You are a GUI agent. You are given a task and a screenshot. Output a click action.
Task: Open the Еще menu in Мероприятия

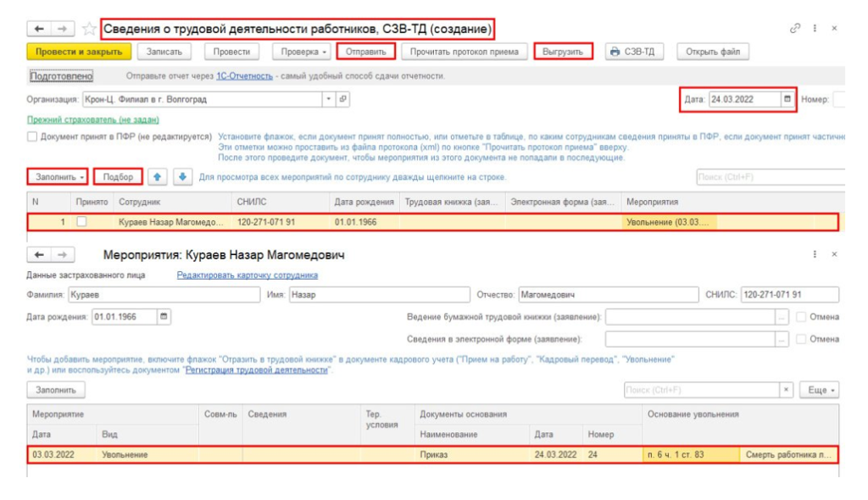821,390
